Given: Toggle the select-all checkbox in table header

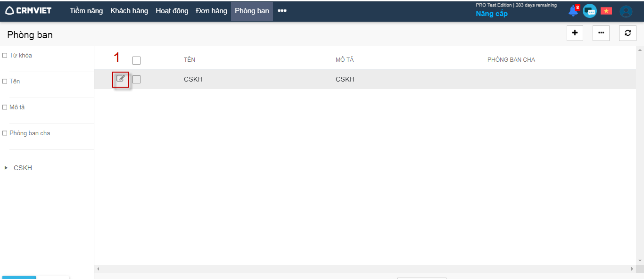Looking at the screenshot, I should coord(136,60).
